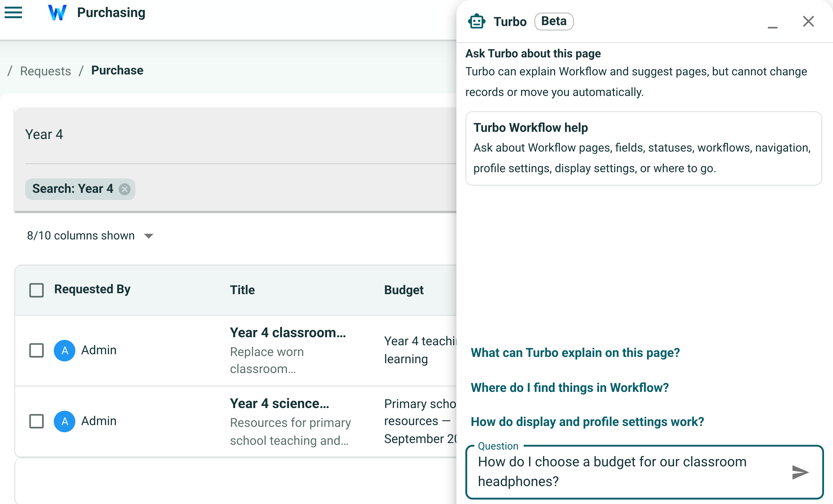Click Admin avatar in classroom row
833x504 pixels.
coord(65,350)
